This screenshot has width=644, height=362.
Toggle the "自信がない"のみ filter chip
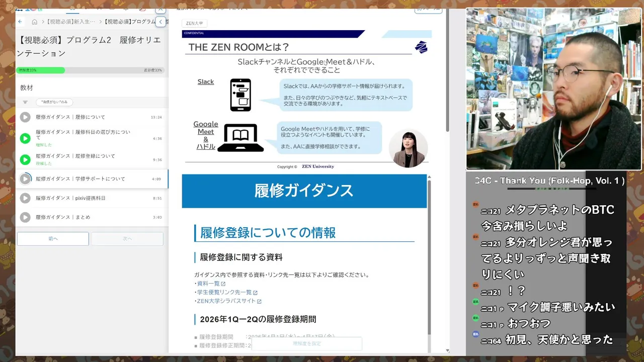pyautogui.click(x=54, y=102)
